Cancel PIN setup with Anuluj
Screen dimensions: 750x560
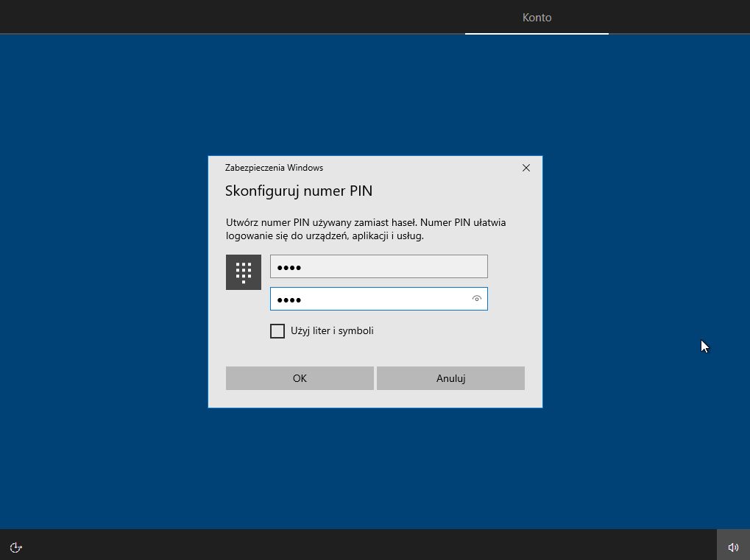[x=450, y=378]
